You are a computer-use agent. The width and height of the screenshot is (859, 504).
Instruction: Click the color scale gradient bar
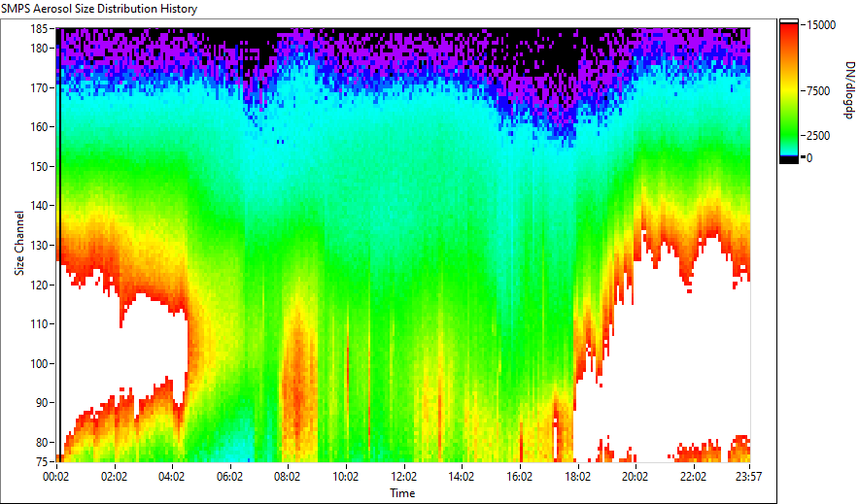click(789, 91)
